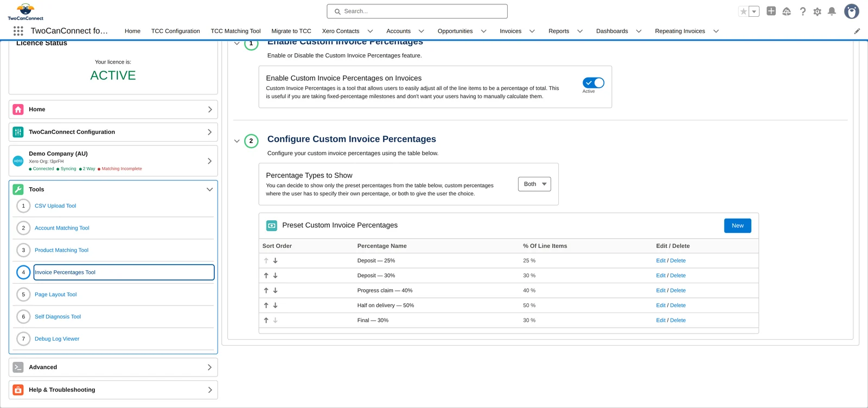Open Demo Company (AU) sidebar card
The image size is (868, 408).
coord(113,161)
